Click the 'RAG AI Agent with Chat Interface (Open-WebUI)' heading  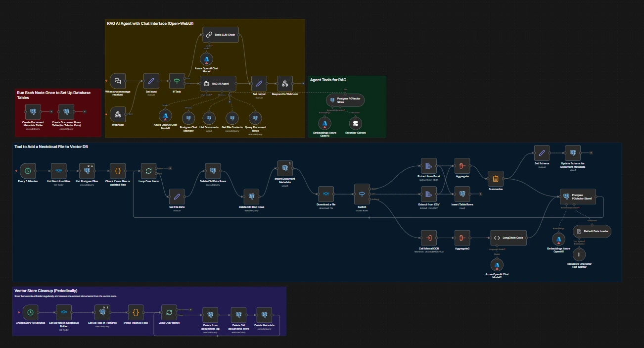click(x=151, y=23)
